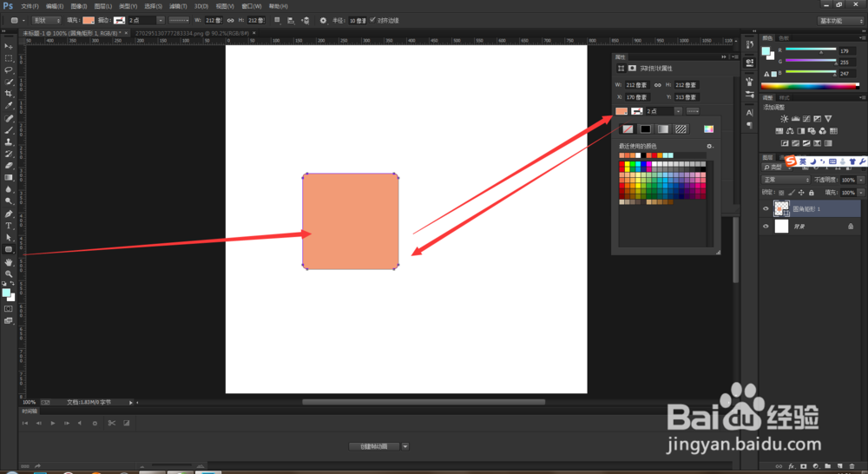Toggle link between W and H in options bar
This screenshot has width=868, height=474.
click(x=230, y=21)
